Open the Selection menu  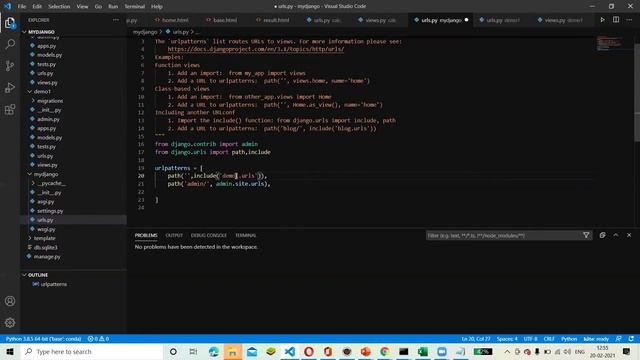(59, 7)
